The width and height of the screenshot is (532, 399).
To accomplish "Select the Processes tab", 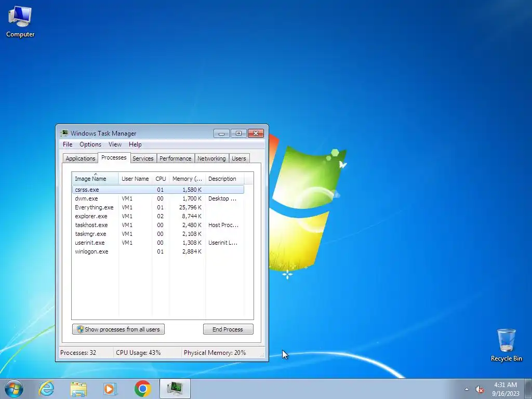I will [114, 158].
